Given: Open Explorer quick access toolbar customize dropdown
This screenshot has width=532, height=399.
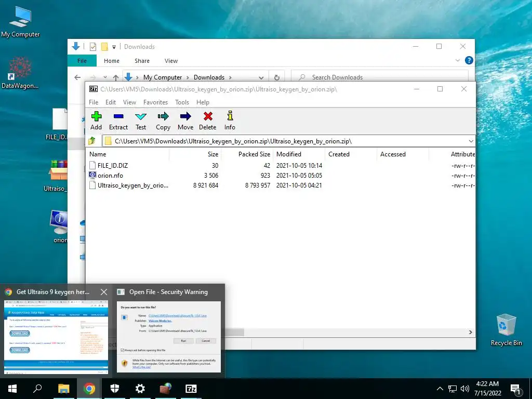Looking at the screenshot, I should click(114, 47).
